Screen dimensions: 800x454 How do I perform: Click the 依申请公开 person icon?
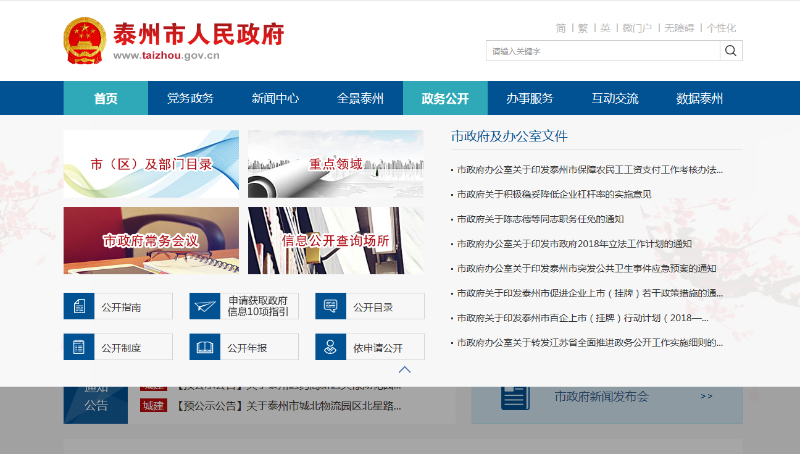pos(329,347)
